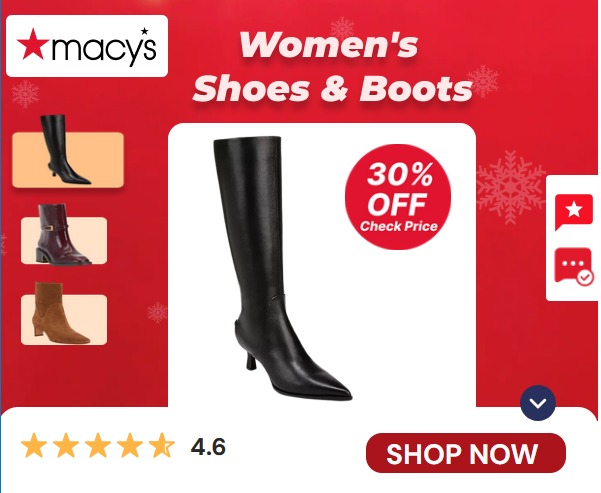Screen dimensions: 601x493
Task: Click the second gold rating star
Action: pos(66,445)
